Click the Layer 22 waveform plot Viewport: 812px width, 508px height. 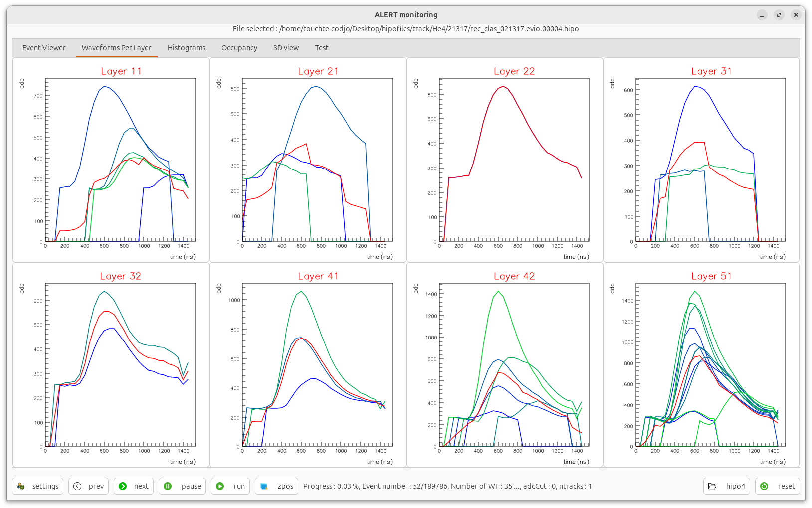pos(514,160)
